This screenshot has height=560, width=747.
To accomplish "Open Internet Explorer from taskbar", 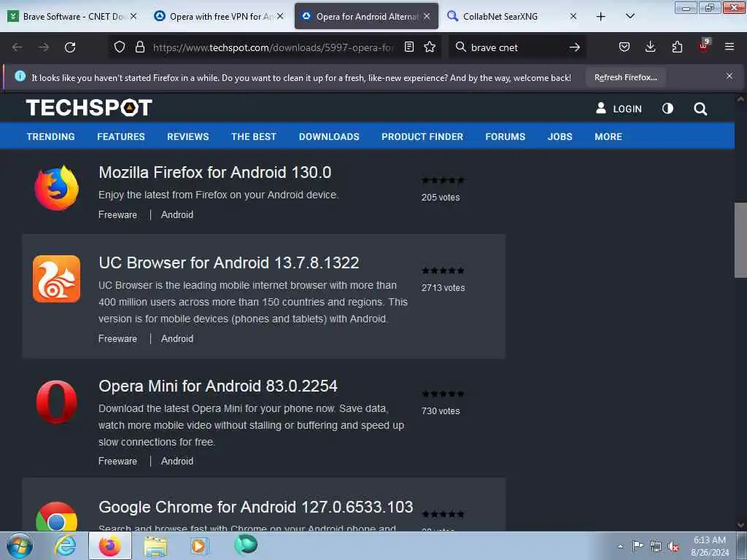I will [x=65, y=545].
